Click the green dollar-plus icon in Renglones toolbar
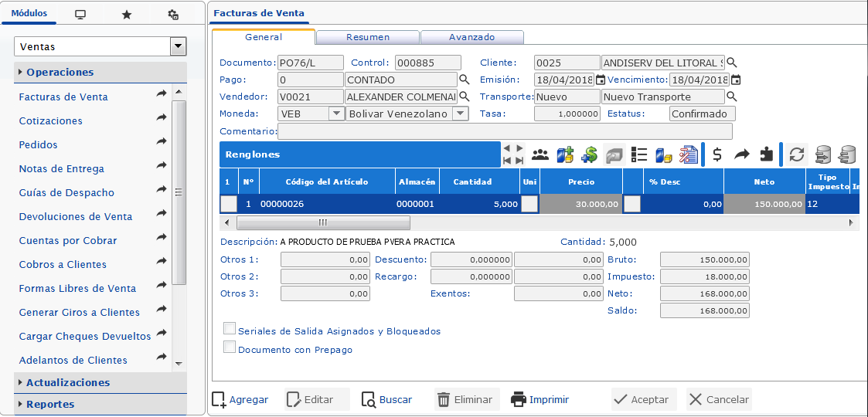Image resolution: width=868 pixels, height=417 pixels. (589, 154)
